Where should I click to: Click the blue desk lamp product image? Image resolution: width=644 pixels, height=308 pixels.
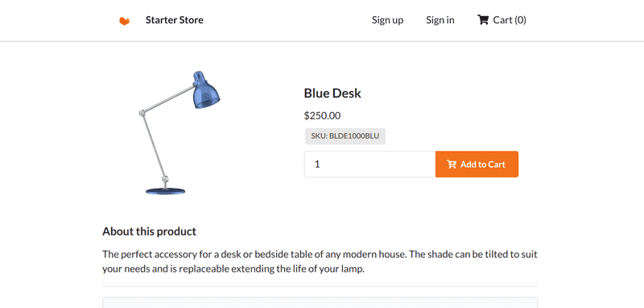click(179, 132)
